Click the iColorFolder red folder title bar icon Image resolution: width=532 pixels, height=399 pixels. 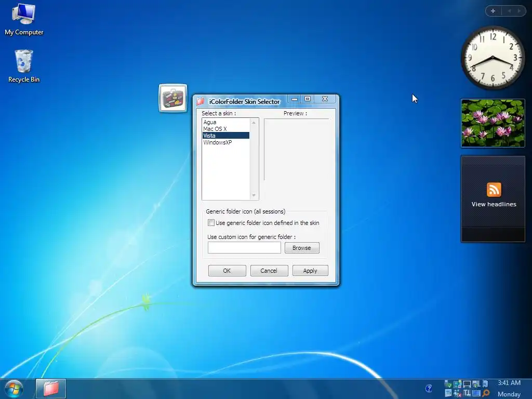[201, 101]
